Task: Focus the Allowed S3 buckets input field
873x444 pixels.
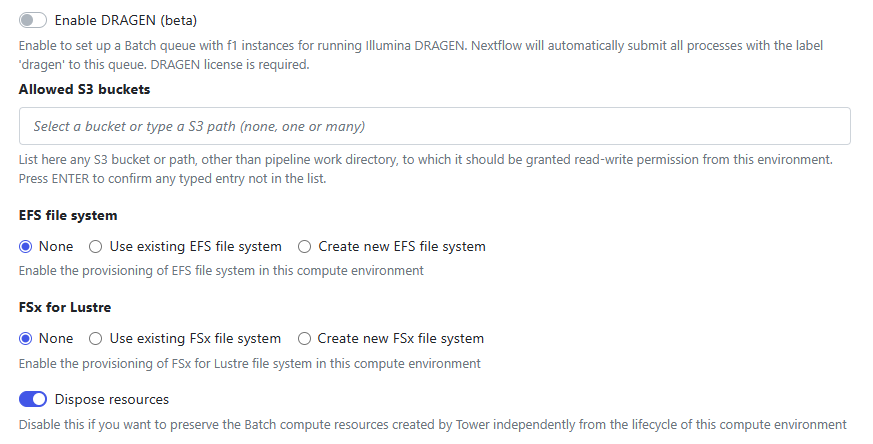Action: [x=434, y=127]
